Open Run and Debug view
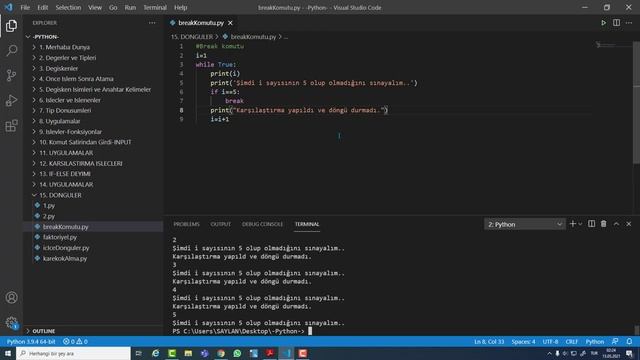The image size is (640, 360). tap(11, 100)
